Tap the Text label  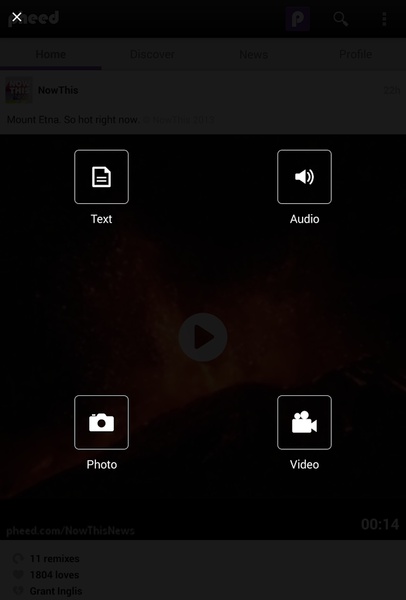101,219
